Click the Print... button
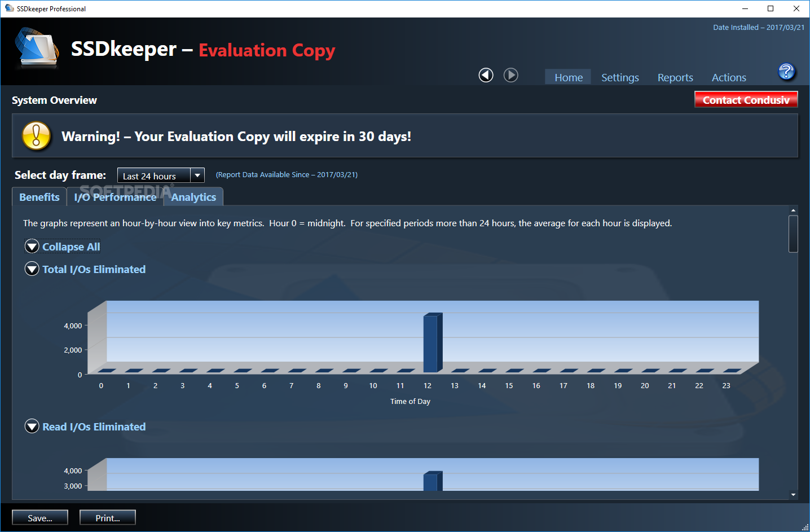The width and height of the screenshot is (810, 532). 108,518
